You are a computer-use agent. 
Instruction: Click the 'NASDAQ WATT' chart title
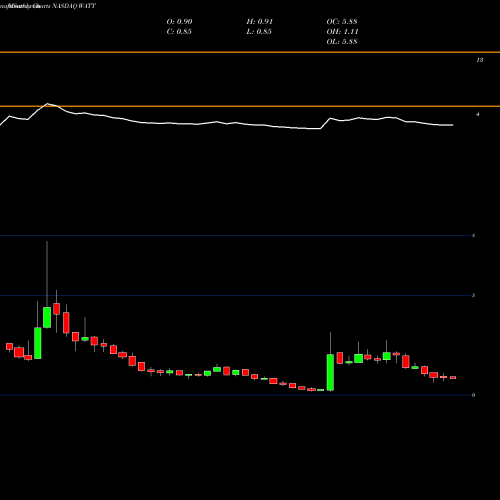tap(74, 6)
